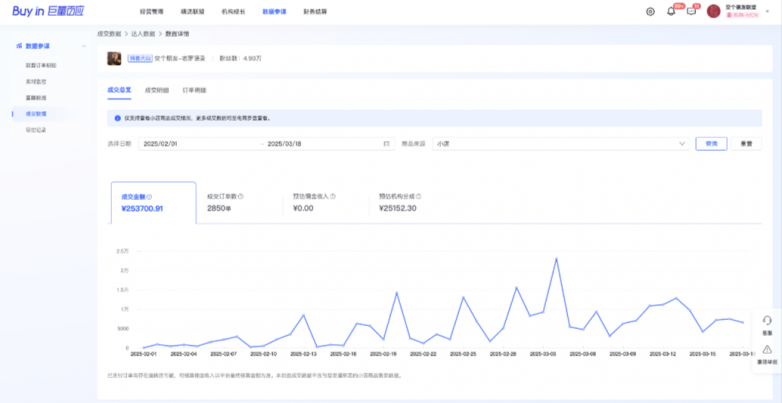This screenshot has width=782, height=403.
Task: Click help icon next to 预估佣金收入
Action: (333, 197)
